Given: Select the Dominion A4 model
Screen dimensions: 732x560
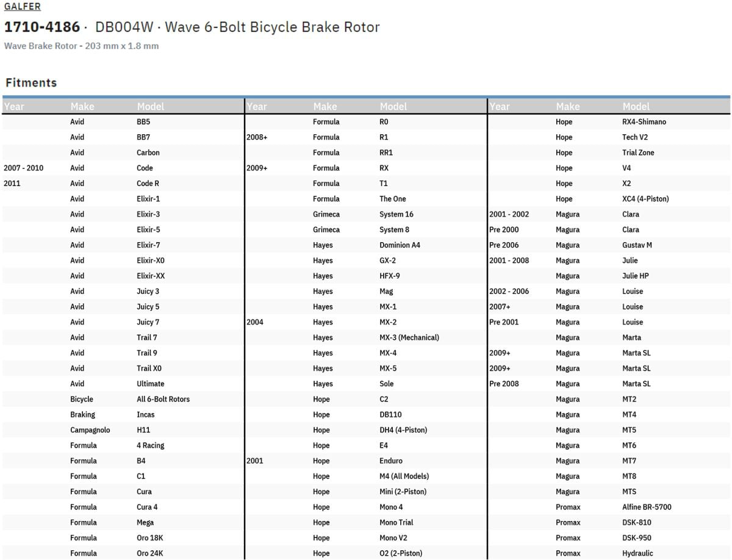Looking at the screenshot, I should (400, 245).
